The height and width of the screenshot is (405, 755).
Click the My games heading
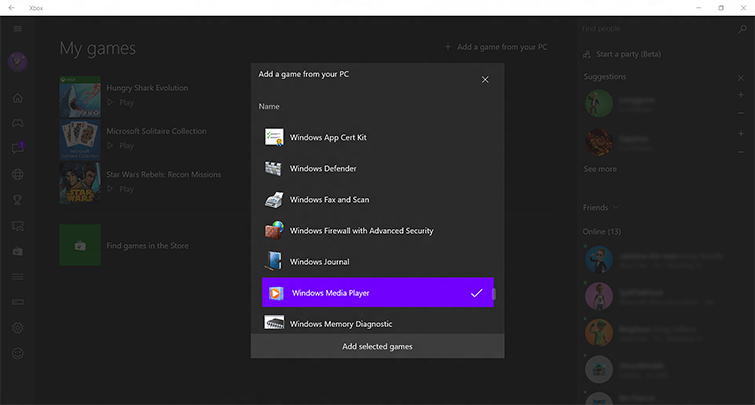[x=98, y=48]
